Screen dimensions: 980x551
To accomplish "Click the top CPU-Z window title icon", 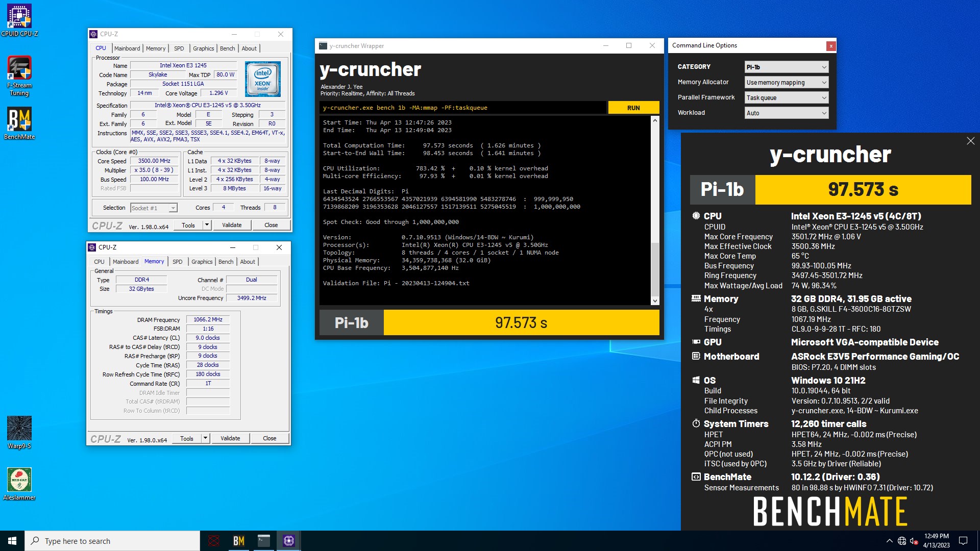I will click(x=93, y=34).
